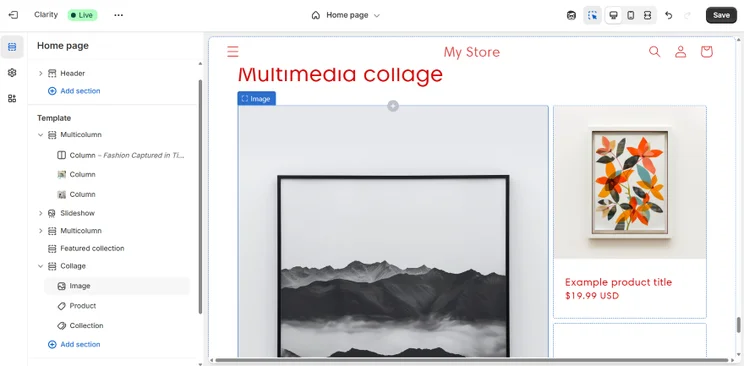Open the three-dots more actions menu

(x=119, y=15)
